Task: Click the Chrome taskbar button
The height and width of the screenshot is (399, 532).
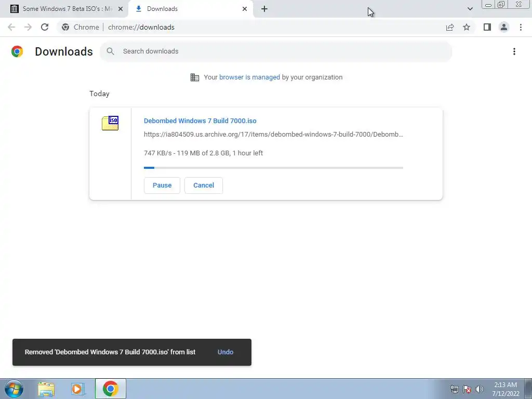Action: pos(111,389)
